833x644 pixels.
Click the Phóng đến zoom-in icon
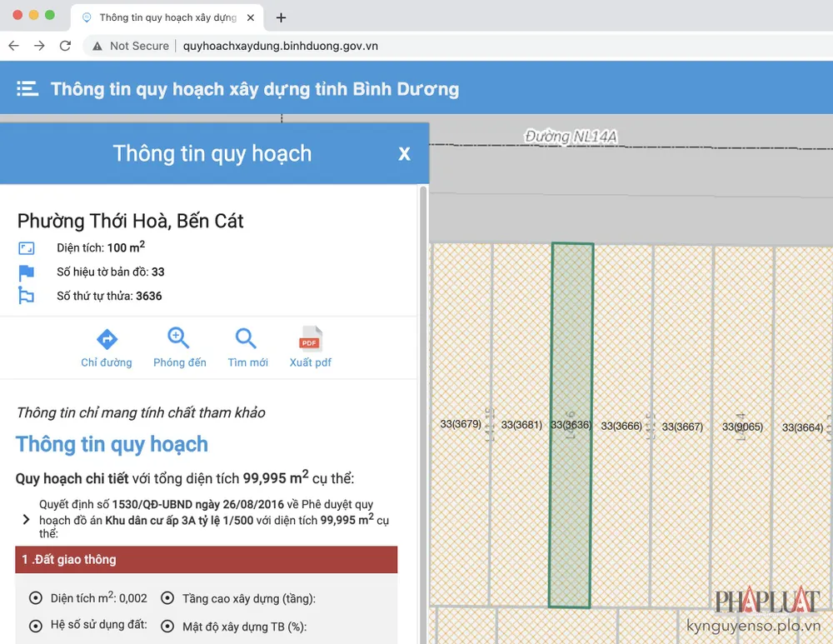pos(179,339)
